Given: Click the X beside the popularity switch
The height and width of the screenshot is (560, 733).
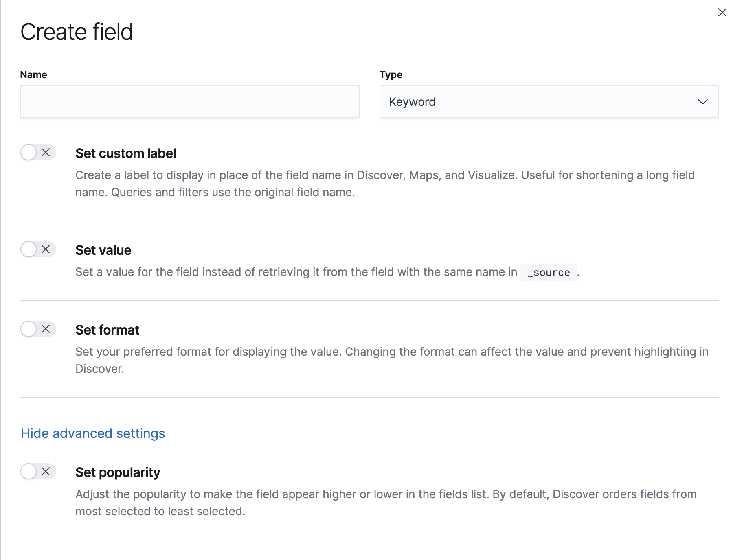Looking at the screenshot, I should (x=46, y=472).
